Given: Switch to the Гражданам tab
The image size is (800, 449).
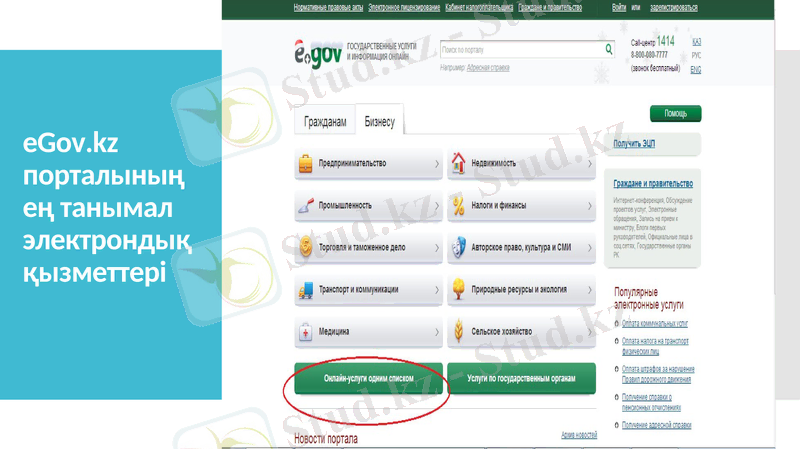Looking at the screenshot, I should (325, 122).
